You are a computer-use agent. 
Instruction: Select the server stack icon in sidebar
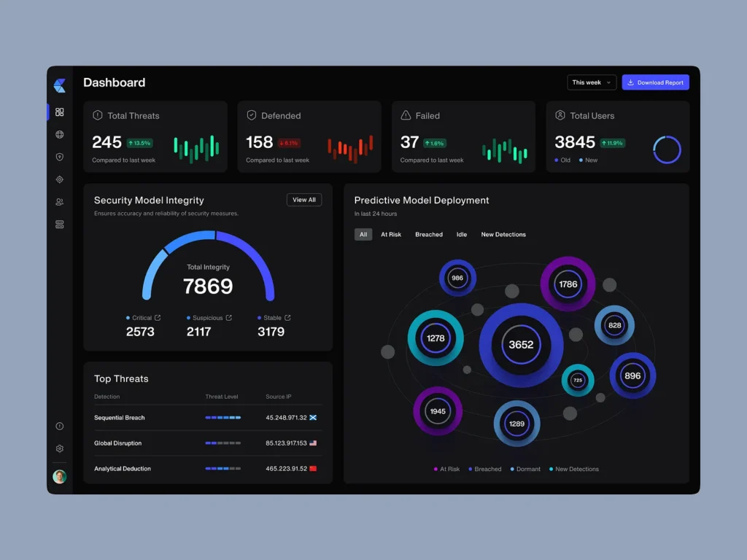tap(60, 225)
